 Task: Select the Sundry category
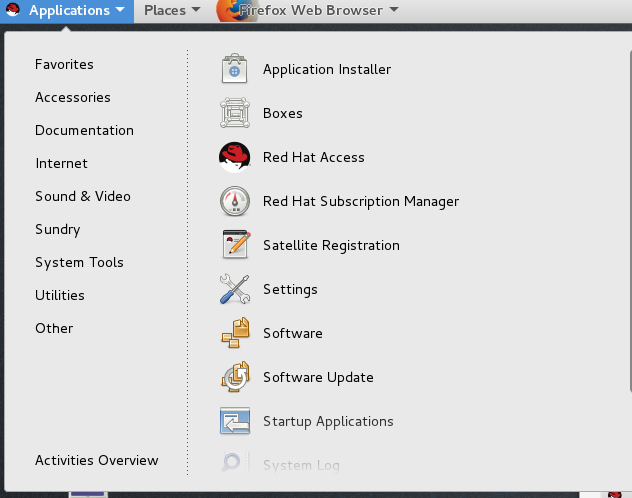[58, 230]
